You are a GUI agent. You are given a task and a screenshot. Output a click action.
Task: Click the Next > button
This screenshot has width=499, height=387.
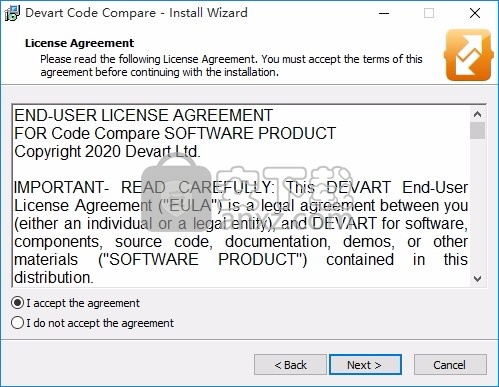pos(365,365)
